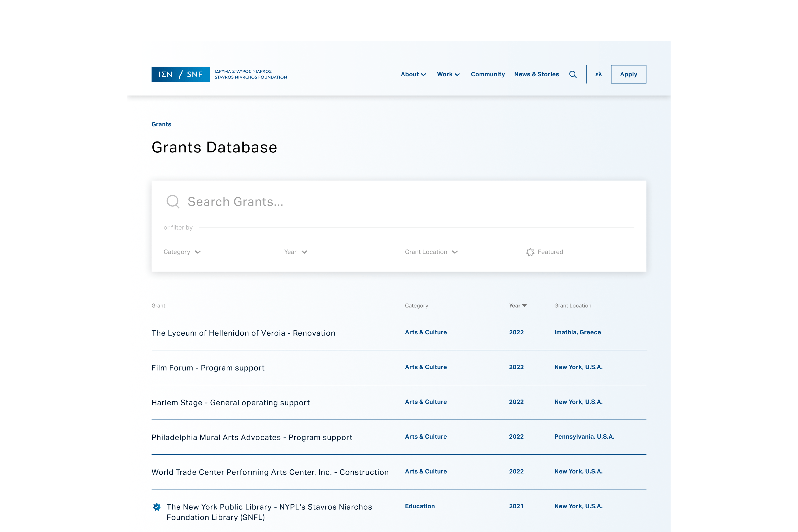Click the Grants breadcrumb link
Image resolution: width=798 pixels, height=532 pixels.
point(161,124)
